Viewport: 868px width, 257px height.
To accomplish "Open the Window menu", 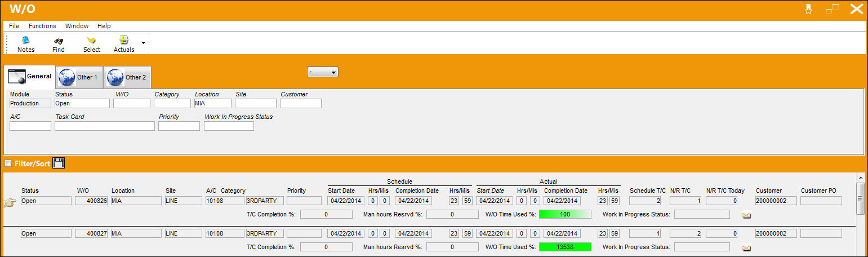I will pyautogui.click(x=77, y=26).
